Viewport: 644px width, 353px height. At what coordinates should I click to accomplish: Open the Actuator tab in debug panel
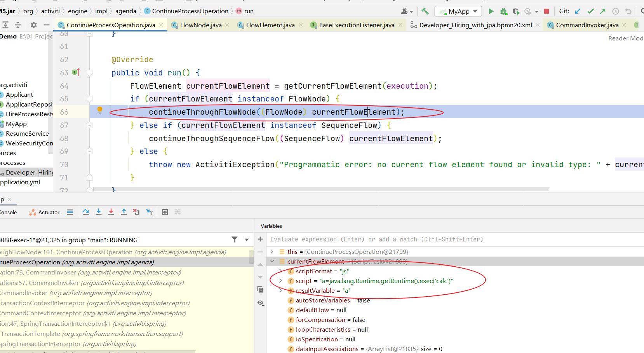44,212
